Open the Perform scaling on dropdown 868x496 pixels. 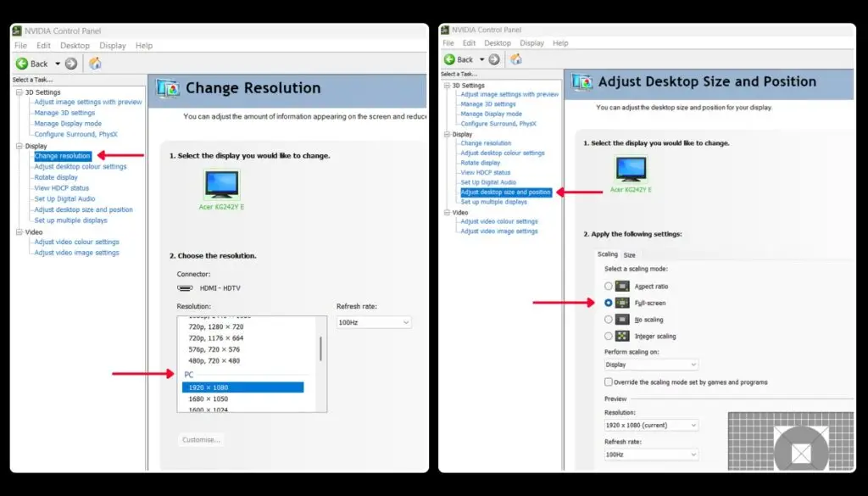(x=651, y=365)
